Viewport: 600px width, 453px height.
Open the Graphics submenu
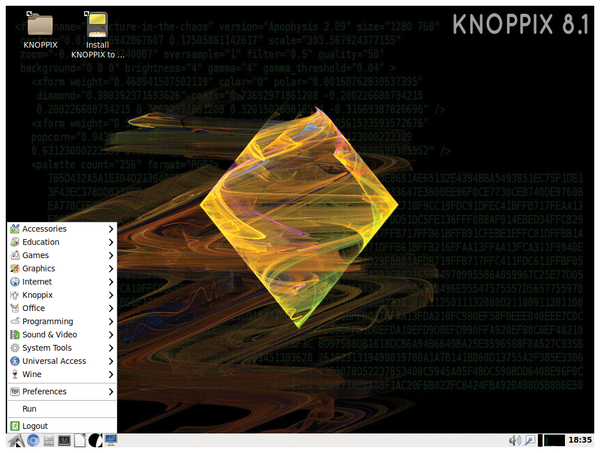point(62,269)
